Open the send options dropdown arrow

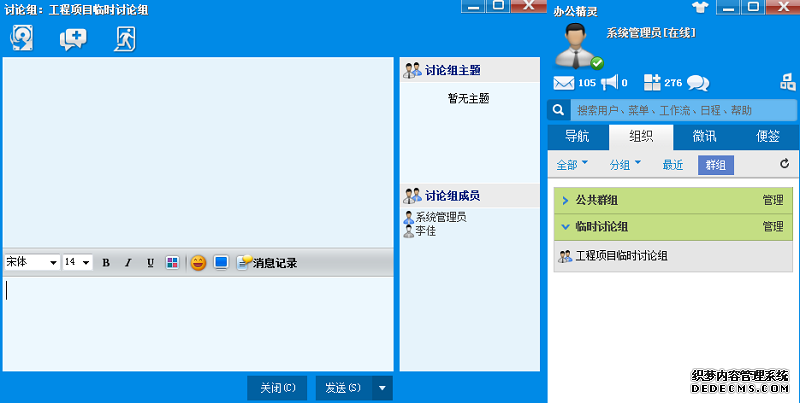383,388
